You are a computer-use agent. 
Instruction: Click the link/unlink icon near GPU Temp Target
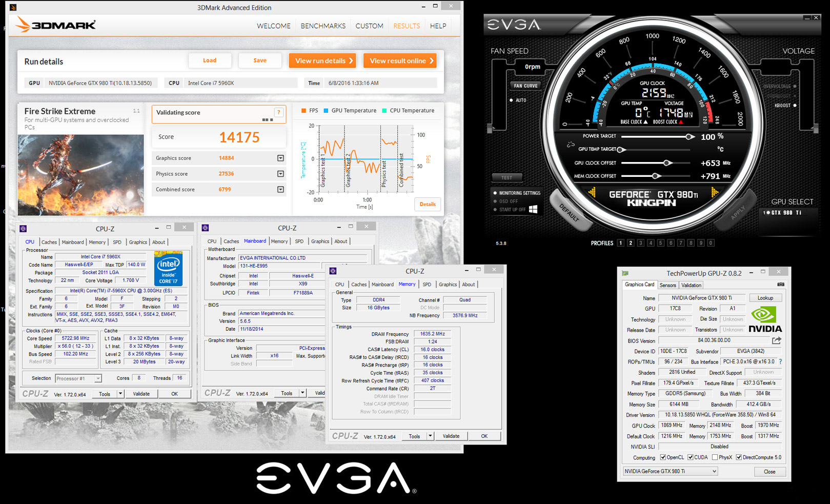tap(571, 144)
